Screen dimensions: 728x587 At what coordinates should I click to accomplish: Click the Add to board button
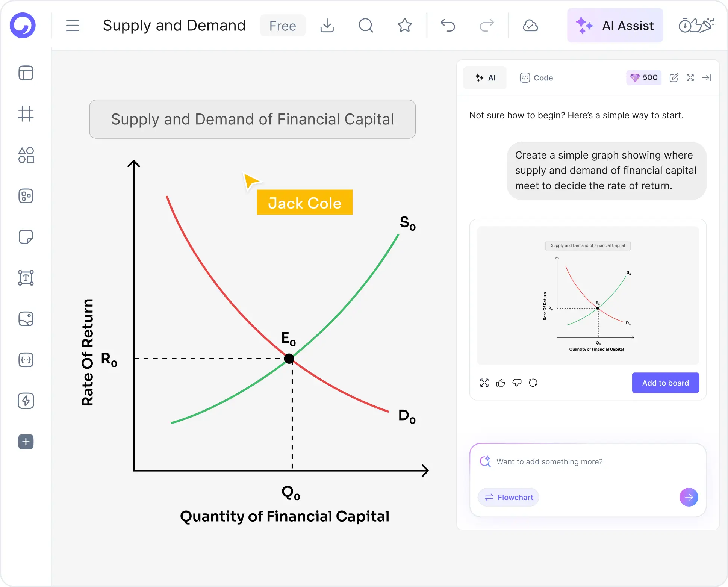665,383
